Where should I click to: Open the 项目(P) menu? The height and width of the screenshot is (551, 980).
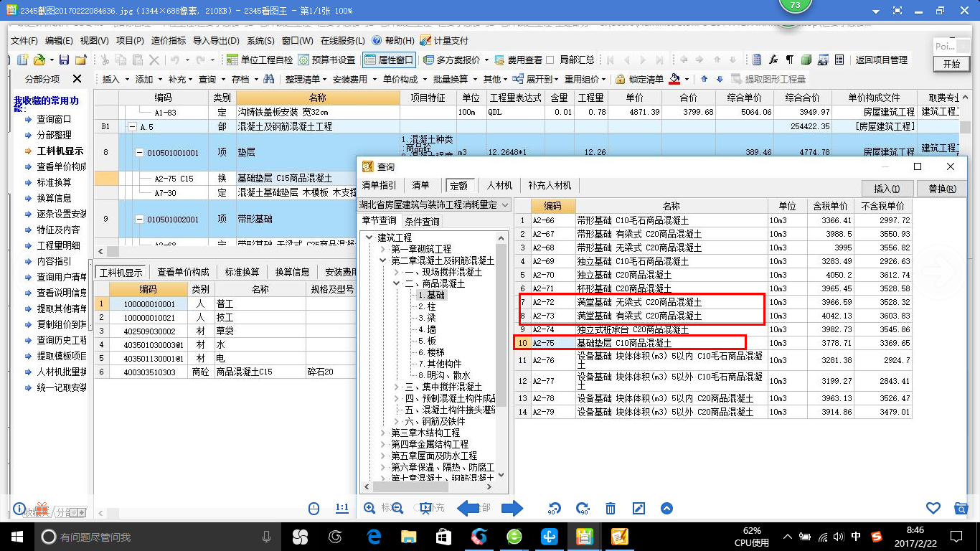coord(130,41)
